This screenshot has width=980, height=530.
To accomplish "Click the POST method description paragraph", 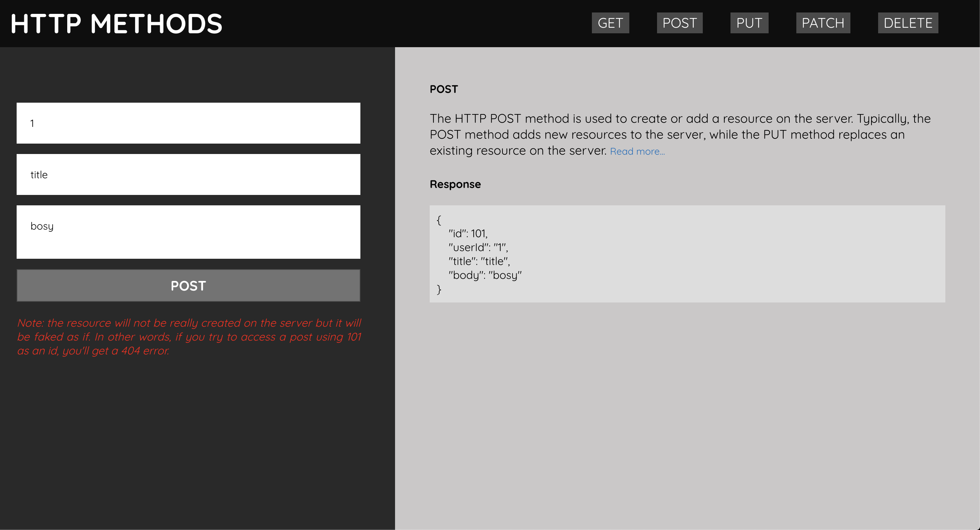I will (680, 134).
